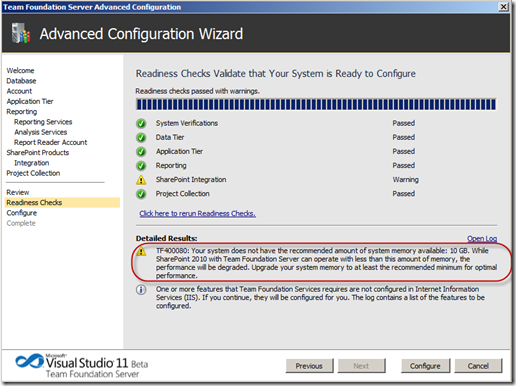The image size is (516, 386).
Task: Click the TF400080 memory warning message
Action: coord(326,263)
